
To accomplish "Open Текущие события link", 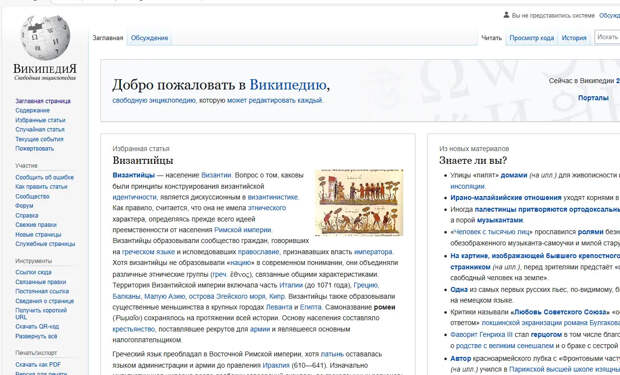I will point(39,139).
